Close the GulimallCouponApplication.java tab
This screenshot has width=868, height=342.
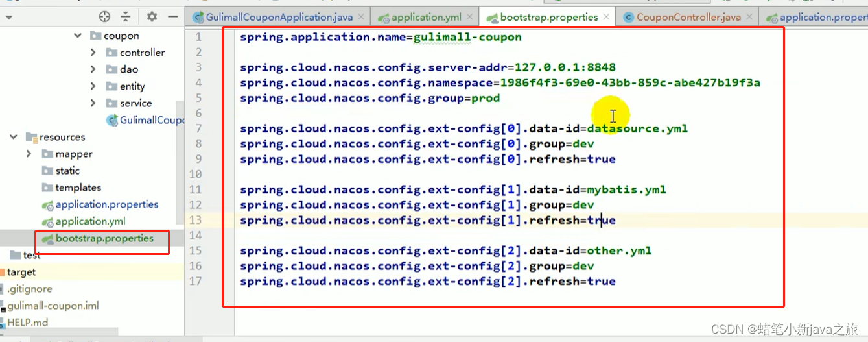(x=361, y=18)
